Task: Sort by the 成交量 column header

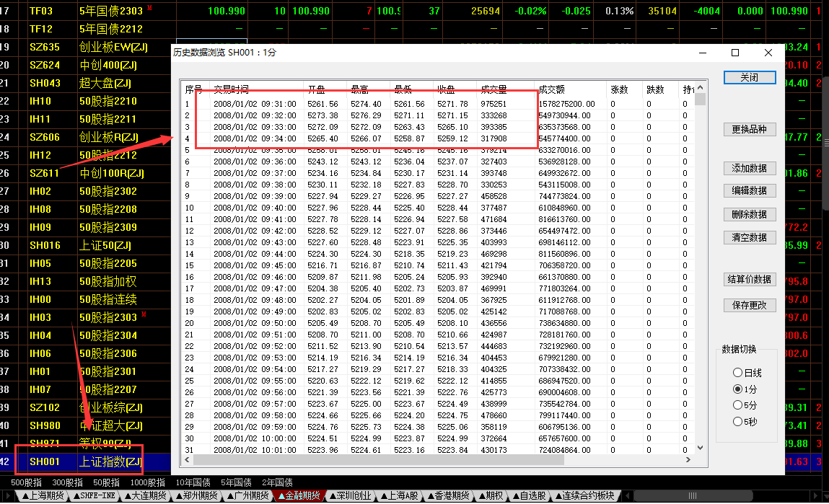Action: (494, 90)
